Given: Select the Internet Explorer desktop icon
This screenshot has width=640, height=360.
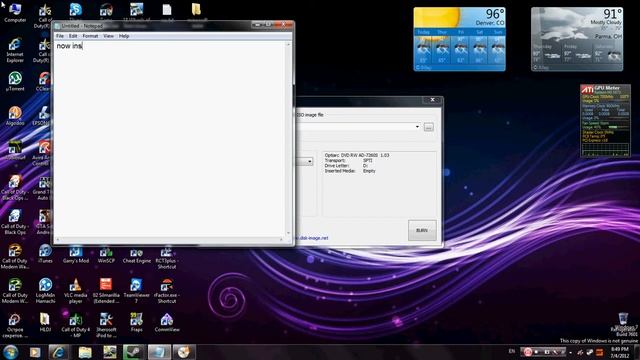Looking at the screenshot, I should 15,50.
